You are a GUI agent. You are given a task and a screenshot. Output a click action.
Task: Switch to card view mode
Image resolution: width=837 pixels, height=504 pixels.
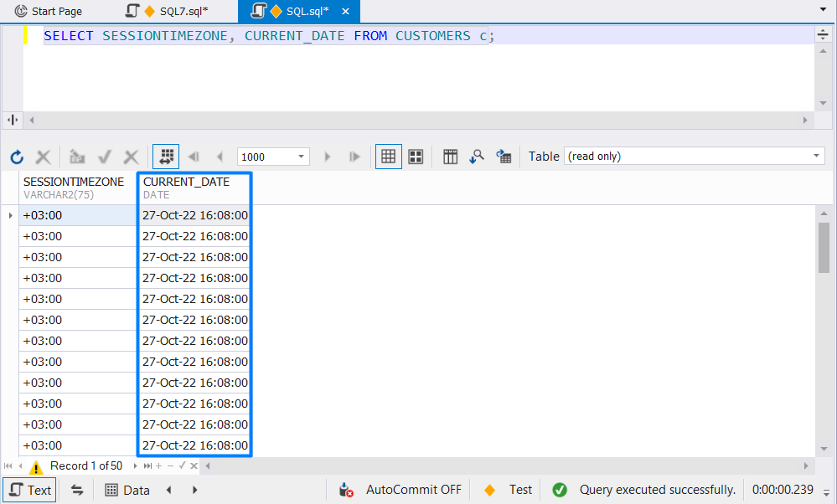click(x=416, y=157)
